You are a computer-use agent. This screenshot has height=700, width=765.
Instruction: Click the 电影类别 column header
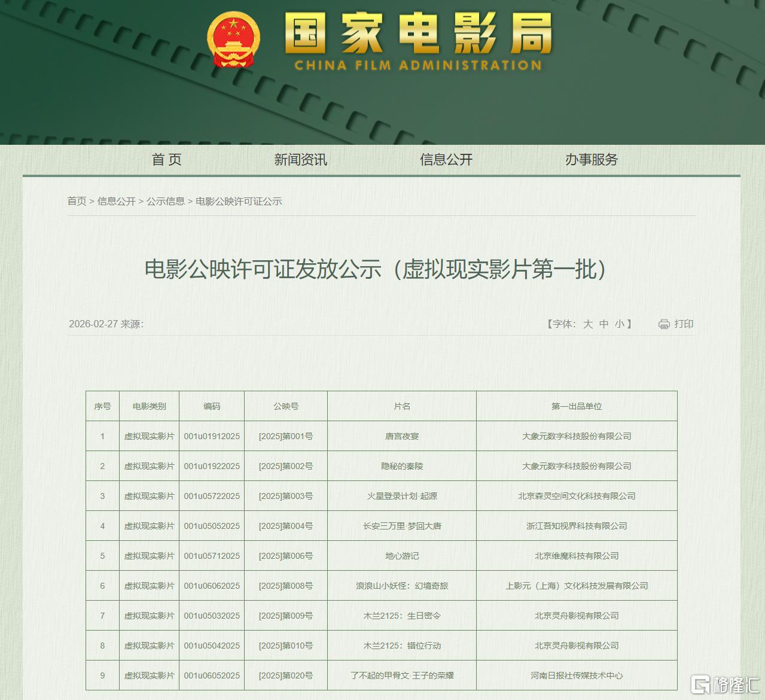pyautogui.click(x=149, y=406)
